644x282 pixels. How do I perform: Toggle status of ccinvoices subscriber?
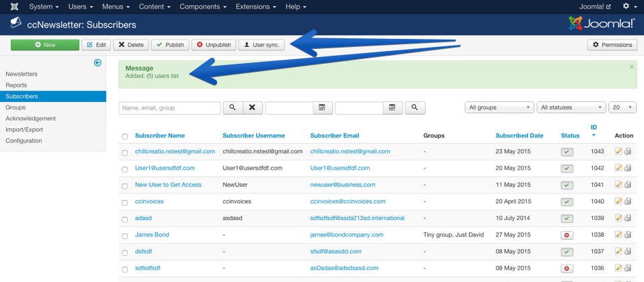click(567, 202)
